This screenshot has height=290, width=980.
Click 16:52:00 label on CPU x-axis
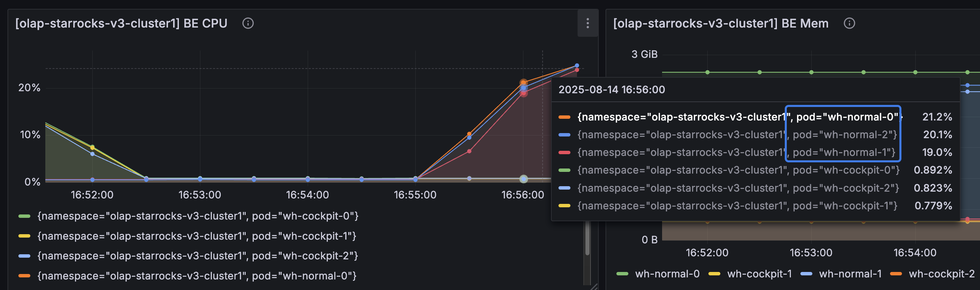coord(92,195)
